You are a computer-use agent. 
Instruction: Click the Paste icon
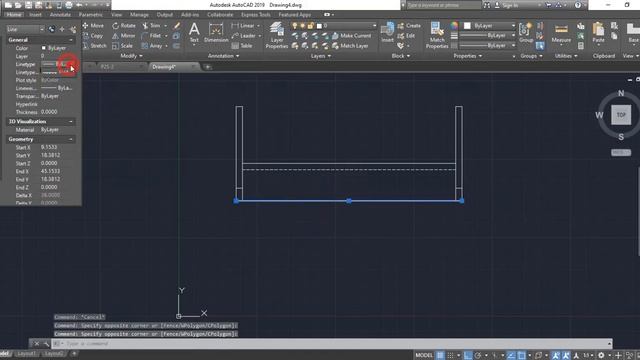coord(598,33)
